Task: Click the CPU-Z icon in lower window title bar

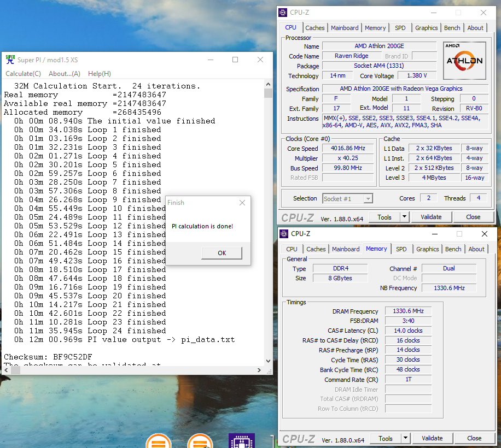Action: (x=284, y=234)
